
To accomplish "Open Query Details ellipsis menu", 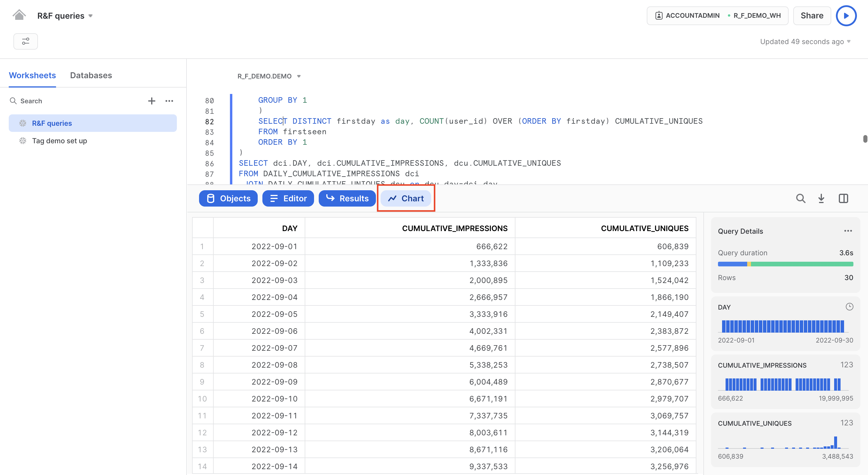I will click(848, 231).
